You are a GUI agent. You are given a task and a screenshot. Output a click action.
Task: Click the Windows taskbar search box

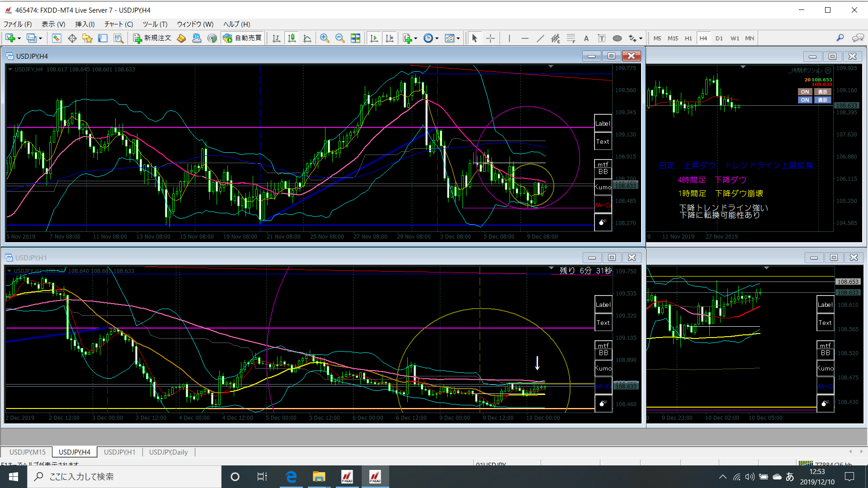click(x=124, y=477)
